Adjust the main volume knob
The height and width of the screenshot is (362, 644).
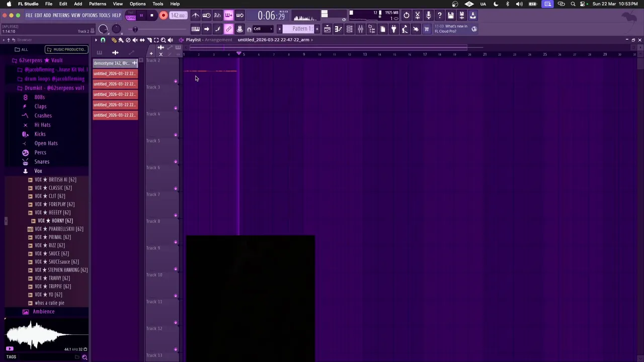pyautogui.click(x=103, y=29)
